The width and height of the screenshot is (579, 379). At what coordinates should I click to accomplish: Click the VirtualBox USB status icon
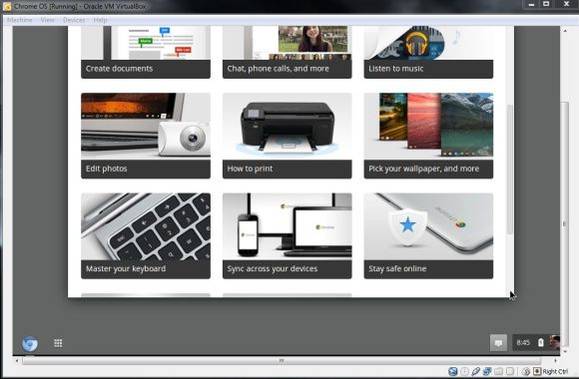(476, 371)
